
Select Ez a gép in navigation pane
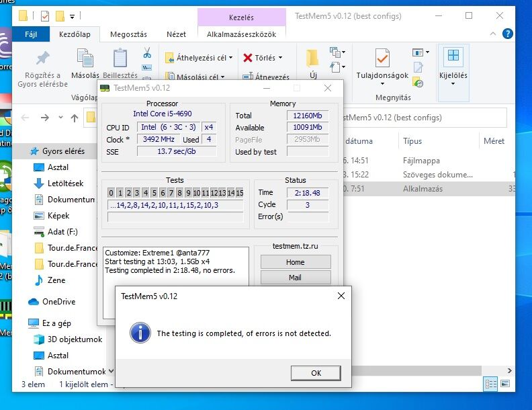(56, 323)
